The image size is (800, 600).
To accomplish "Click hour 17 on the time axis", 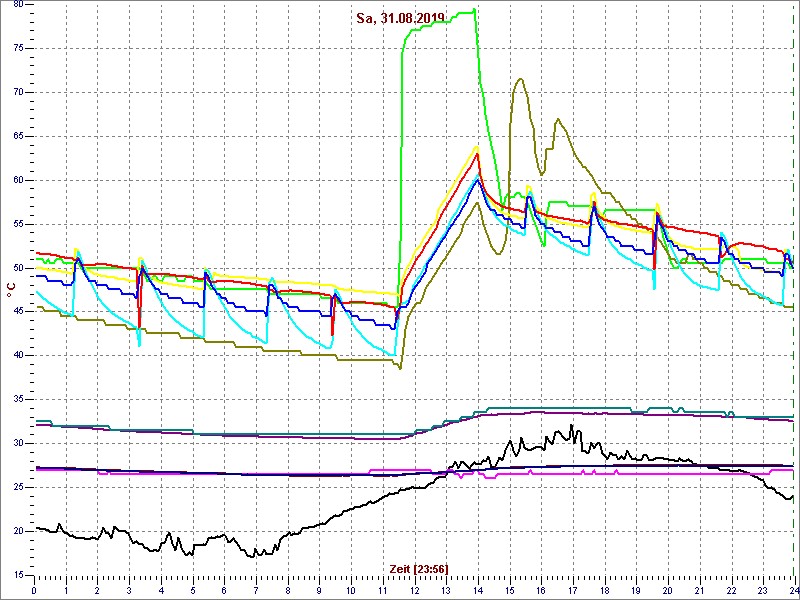I will pos(573,590).
